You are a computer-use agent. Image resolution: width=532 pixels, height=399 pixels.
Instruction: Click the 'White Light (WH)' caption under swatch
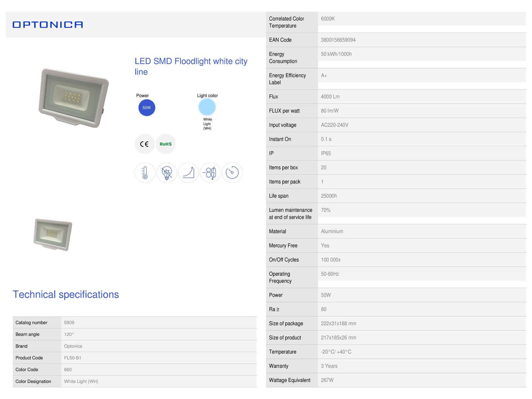point(207,124)
